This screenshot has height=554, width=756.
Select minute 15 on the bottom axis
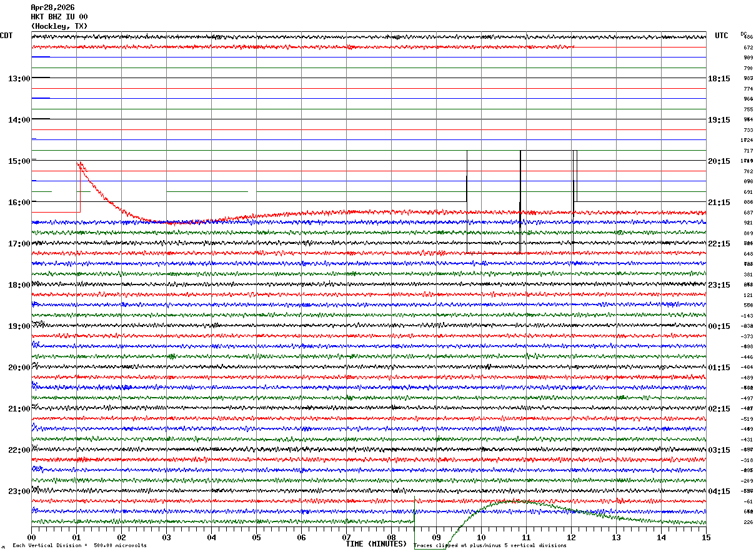pos(706,537)
